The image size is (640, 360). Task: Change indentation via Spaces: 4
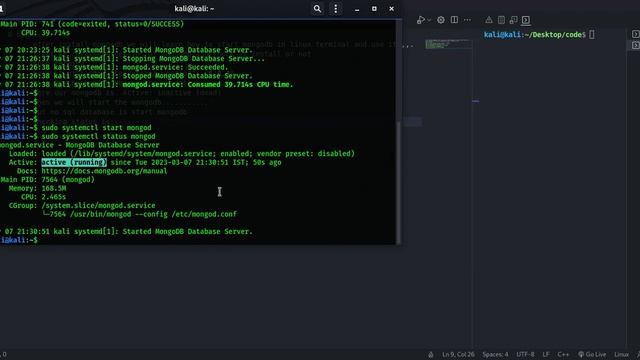tap(495, 354)
